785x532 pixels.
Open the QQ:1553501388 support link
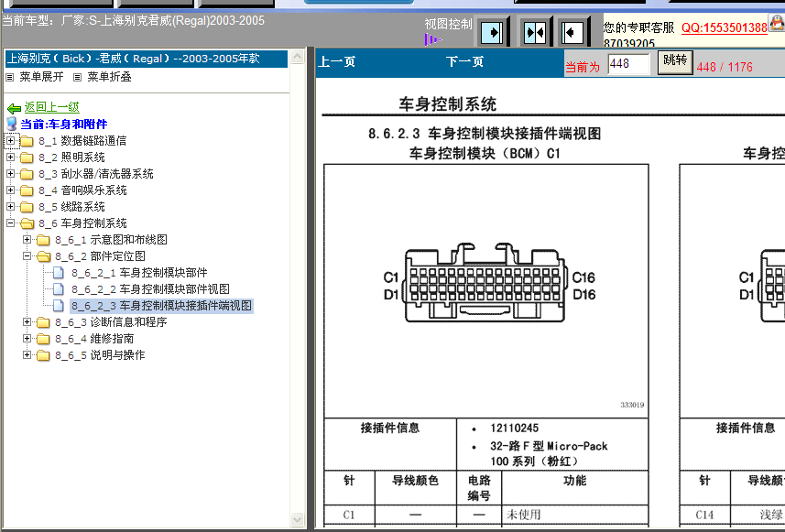click(x=725, y=27)
